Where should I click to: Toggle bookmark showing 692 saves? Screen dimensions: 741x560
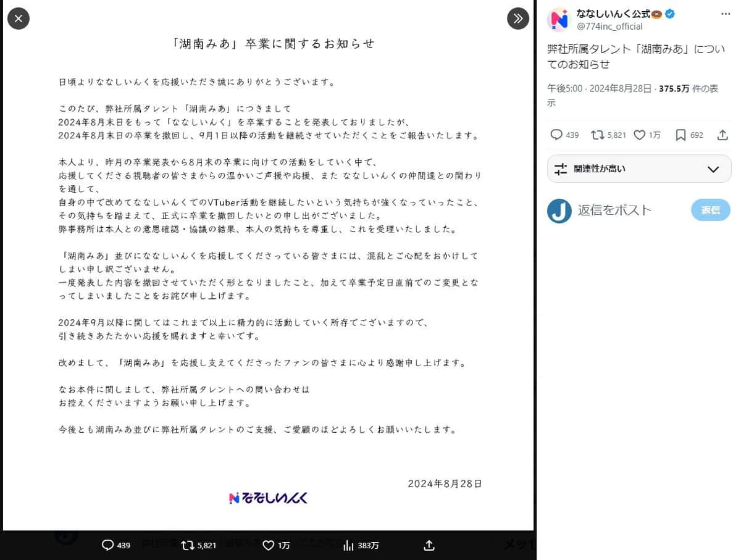click(680, 135)
